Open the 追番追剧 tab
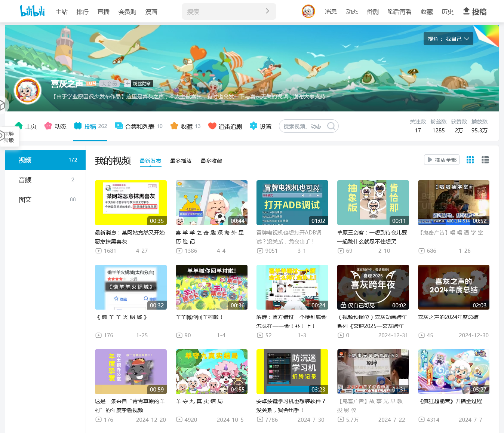The height and width of the screenshot is (433, 504). (x=225, y=126)
